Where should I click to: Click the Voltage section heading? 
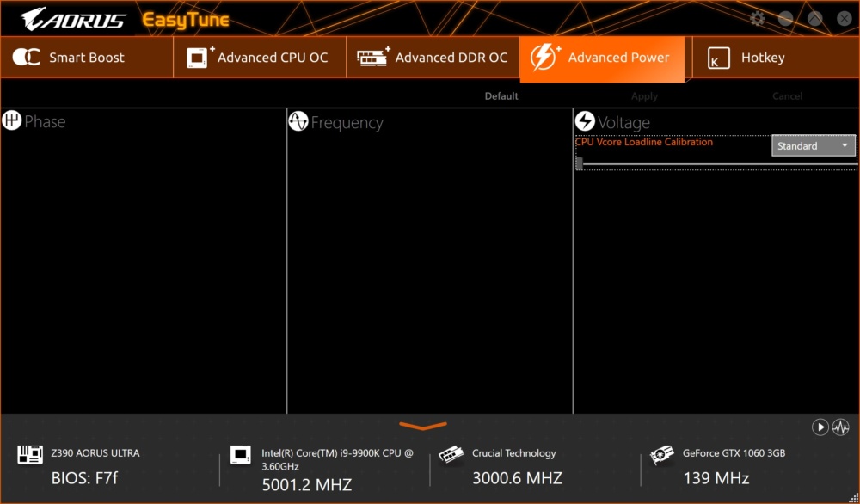(623, 122)
